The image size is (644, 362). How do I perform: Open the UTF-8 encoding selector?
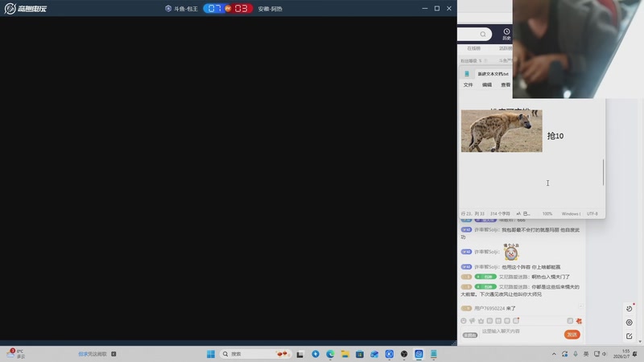[x=592, y=213]
